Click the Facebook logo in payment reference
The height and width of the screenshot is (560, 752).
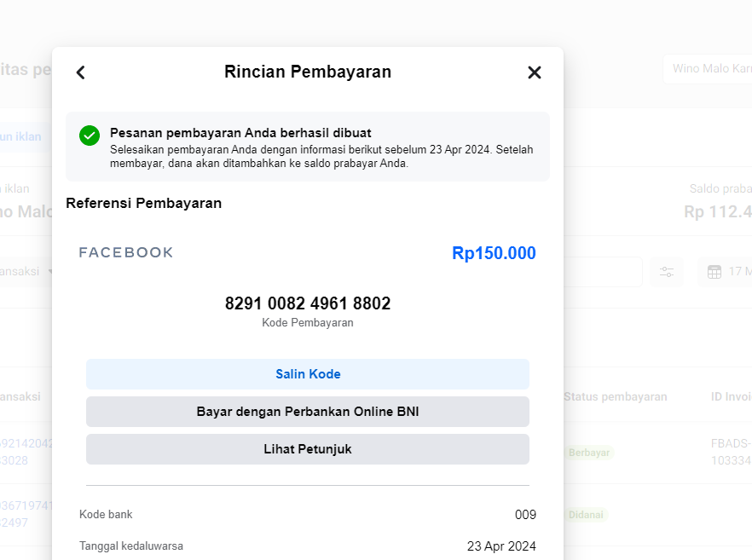click(x=126, y=252)
